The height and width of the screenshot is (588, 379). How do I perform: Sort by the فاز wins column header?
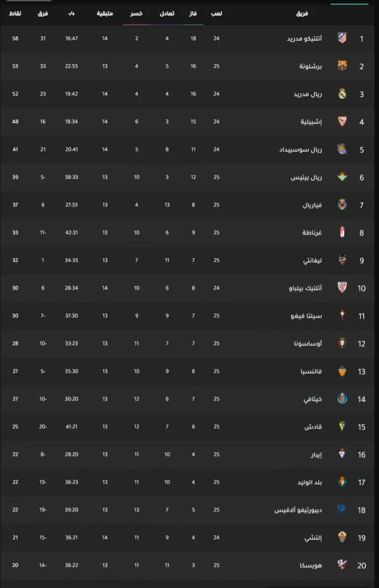pos(193,13)
